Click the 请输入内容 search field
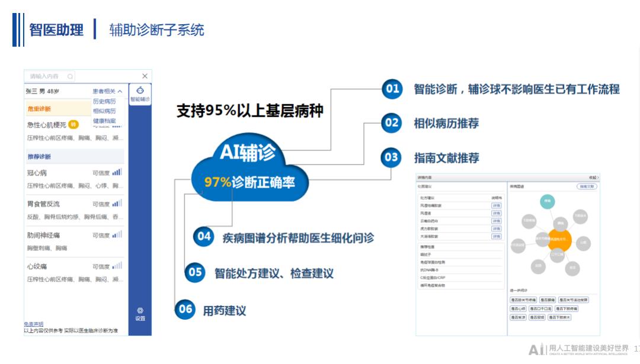This screenshot has height=364, width=640. click(44, 76)
